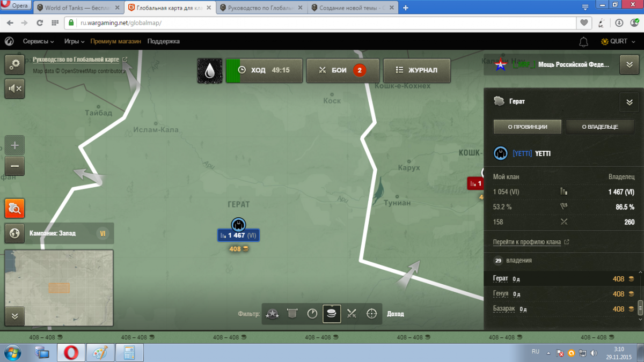Click the campaign tier VI badge
This screenshot has width=644, height=362.
point(103,233)
